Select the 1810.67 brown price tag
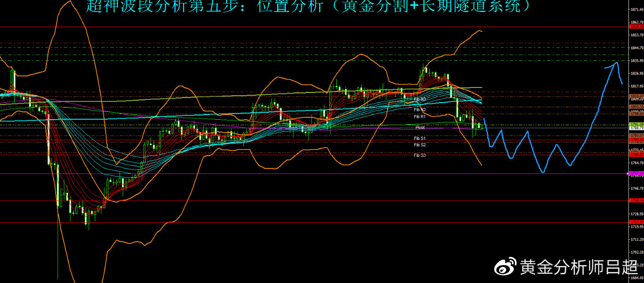Image resolution: width=644 pixels, height=283 pixels. pyautogui.click(x=636, y=96)
